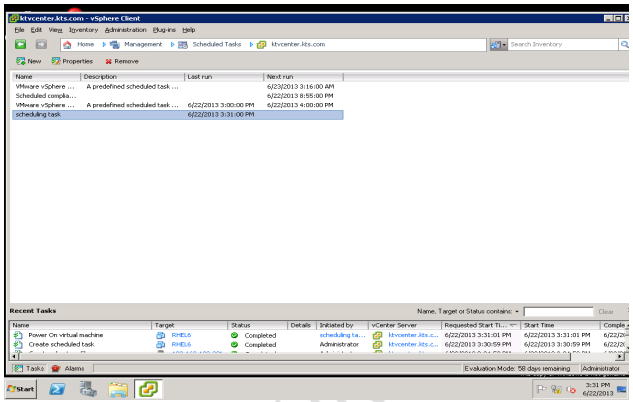
Task: Click the 'Create scheduled task' row icon
Action: coord(18,345)
